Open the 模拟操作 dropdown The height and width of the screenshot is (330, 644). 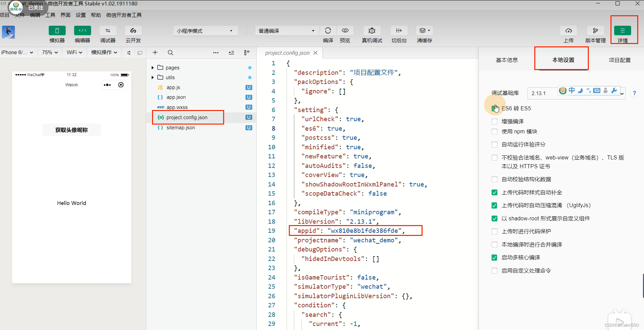click(104, 52)
